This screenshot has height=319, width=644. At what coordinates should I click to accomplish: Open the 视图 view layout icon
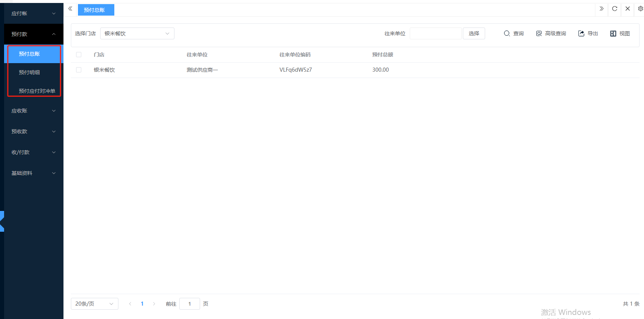[620, 33]
